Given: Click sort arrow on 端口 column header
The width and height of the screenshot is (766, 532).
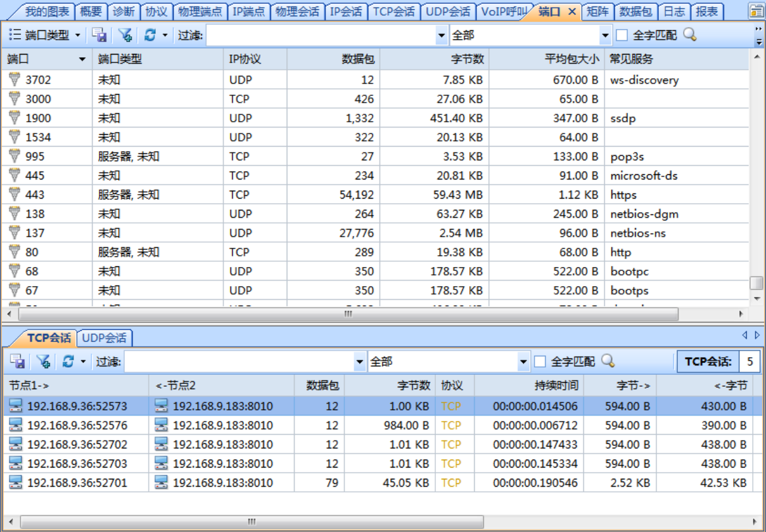Looking at the screenshot, I should pos(82,60).
